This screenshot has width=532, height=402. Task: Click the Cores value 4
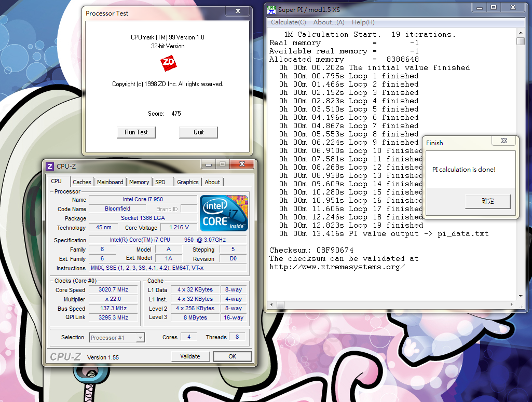pos(189,337)
